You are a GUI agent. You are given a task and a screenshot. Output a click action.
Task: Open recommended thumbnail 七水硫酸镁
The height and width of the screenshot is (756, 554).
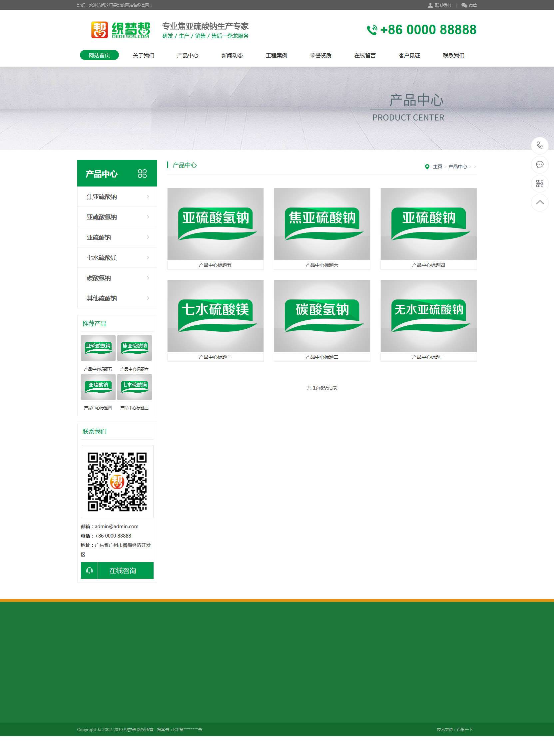(x=135, y=387)
